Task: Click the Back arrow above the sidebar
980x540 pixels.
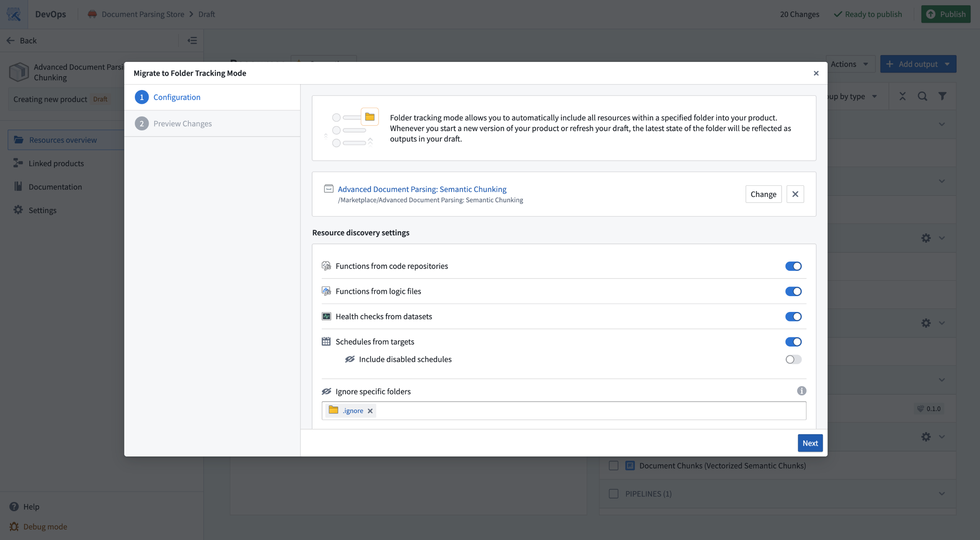Action: [10, 40]
